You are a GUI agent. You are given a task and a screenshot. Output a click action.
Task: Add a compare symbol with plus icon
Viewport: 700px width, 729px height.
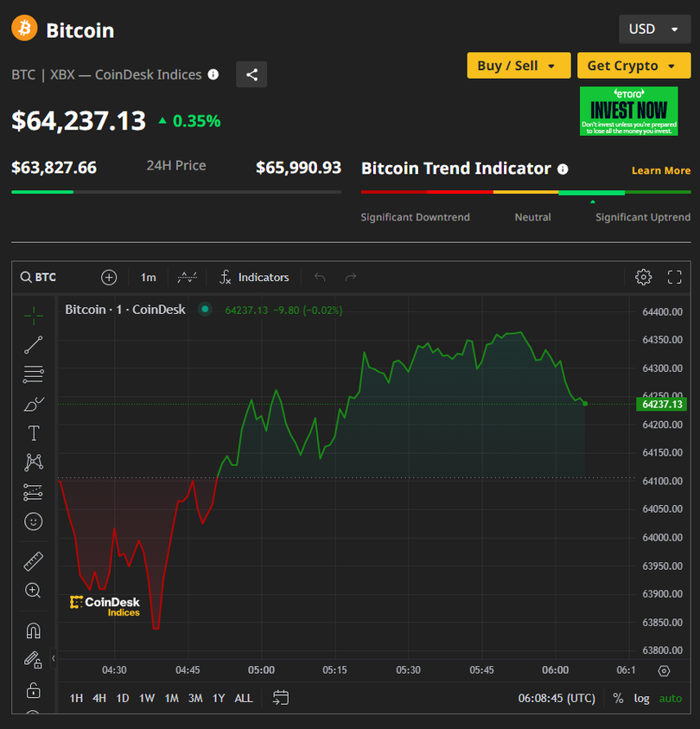[109, 278]
